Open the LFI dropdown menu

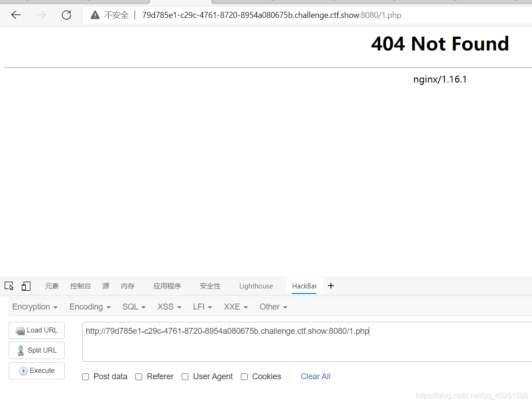(203, 307)
